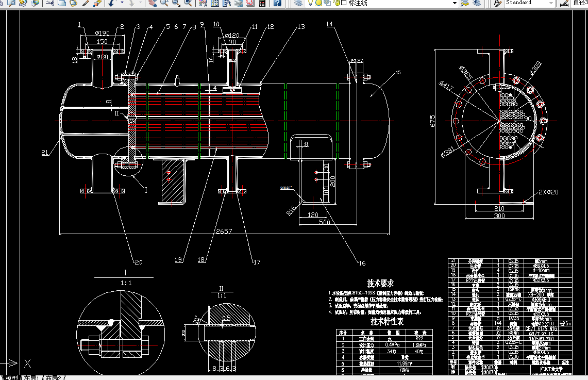Activate the Pan hand tool
Screen dimensions: 588x380
tap(152, 3)
